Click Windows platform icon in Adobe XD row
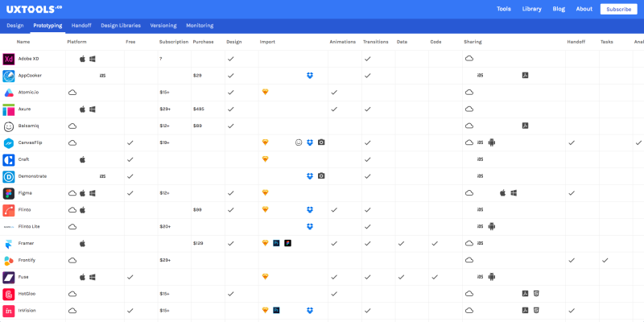 coord(93,59)
